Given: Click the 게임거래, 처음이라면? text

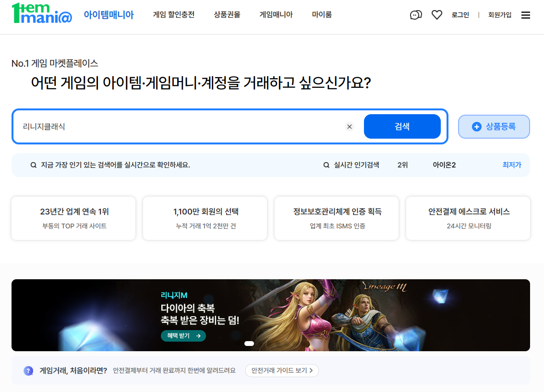Looking at the screenshot, I should coord(73,370).
